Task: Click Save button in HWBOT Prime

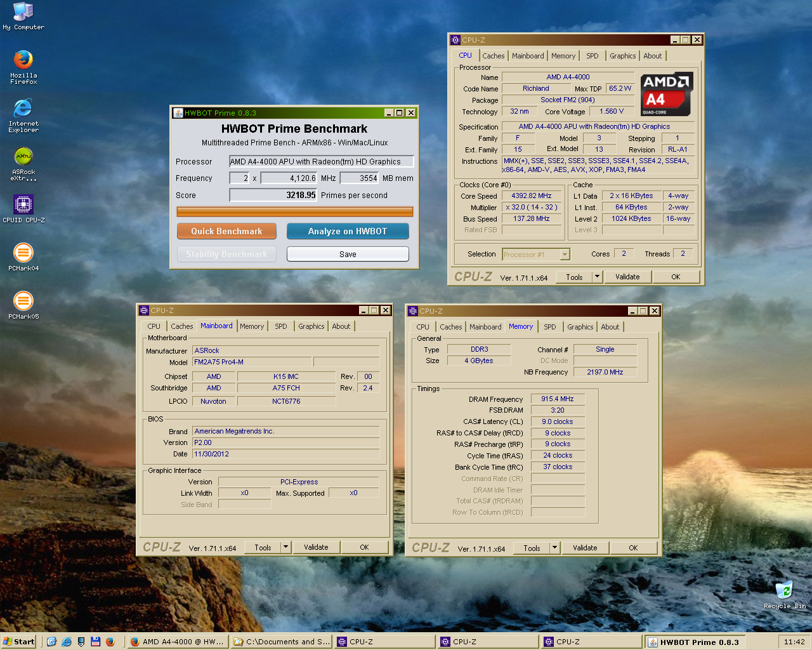Action: point(348,254)
